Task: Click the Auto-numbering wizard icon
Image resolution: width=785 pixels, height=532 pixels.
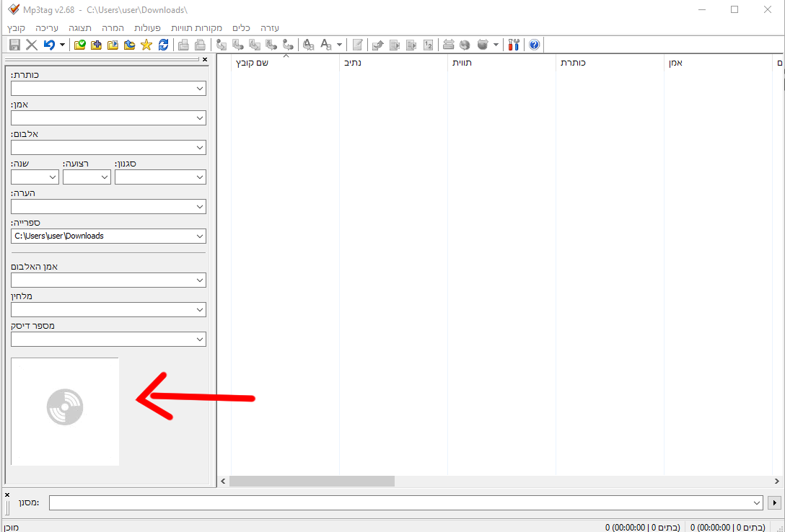Action: [428, 45]
